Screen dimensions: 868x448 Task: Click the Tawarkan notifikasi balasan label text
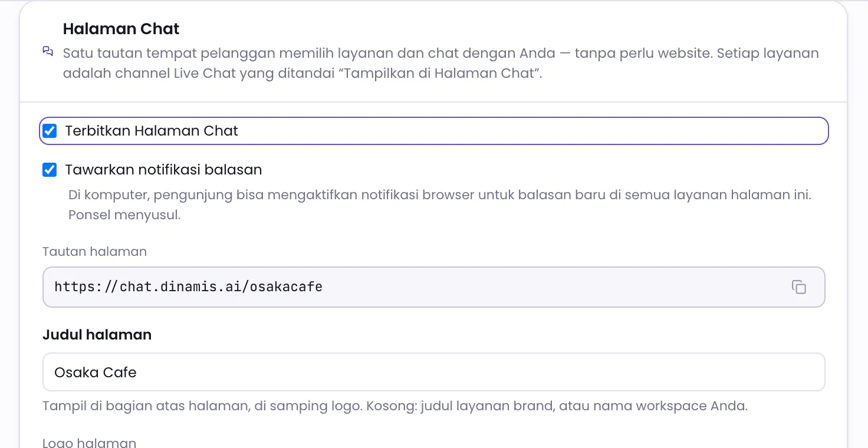click(x=163, y=170)
